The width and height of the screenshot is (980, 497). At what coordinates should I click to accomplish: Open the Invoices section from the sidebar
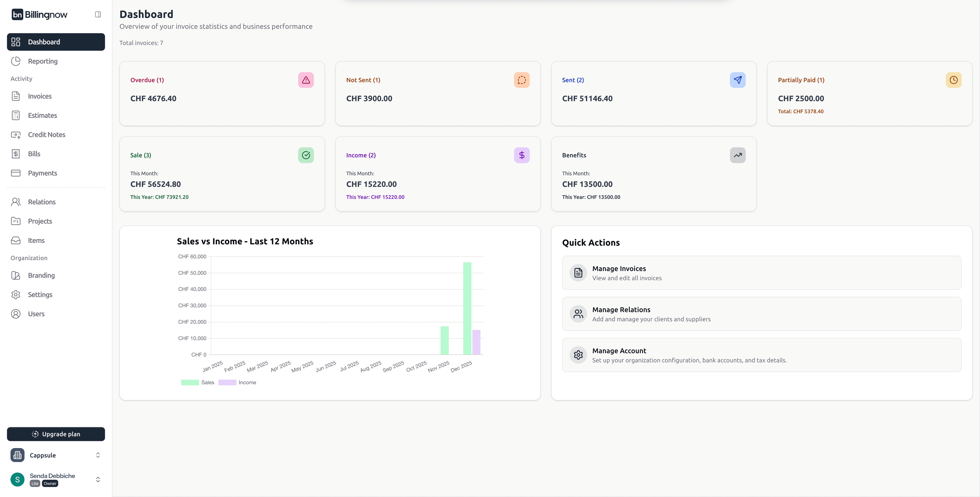pyautogui.click(x=40, y=96)
